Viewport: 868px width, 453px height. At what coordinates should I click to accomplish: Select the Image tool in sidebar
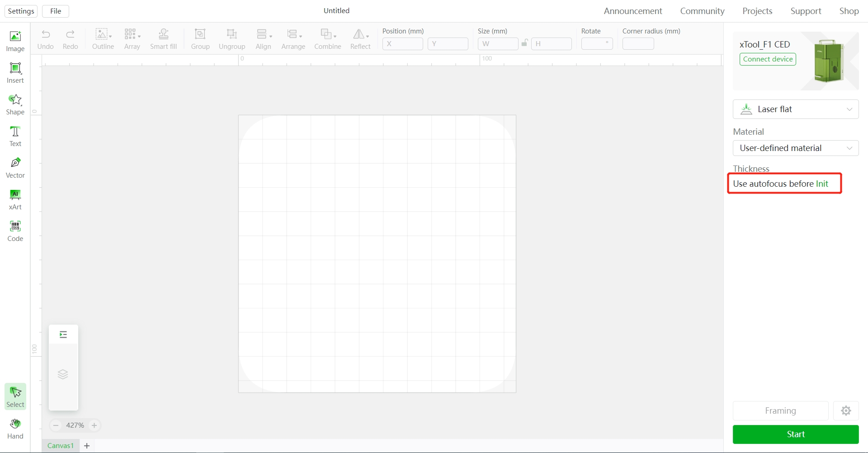(15, 41)
